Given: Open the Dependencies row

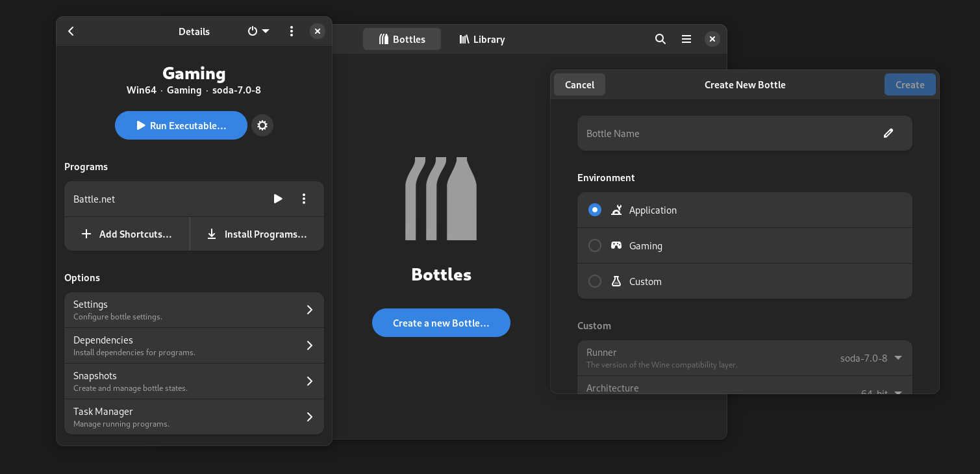Looking at the screenshot, I should 194,345.
